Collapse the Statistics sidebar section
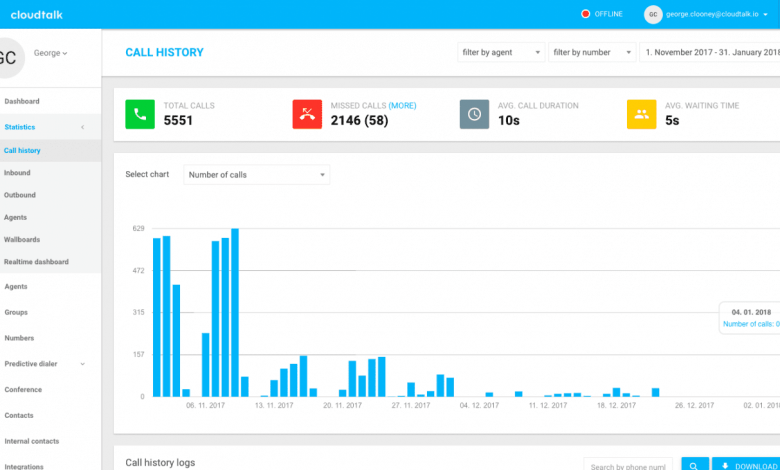 tap(82, 127)
